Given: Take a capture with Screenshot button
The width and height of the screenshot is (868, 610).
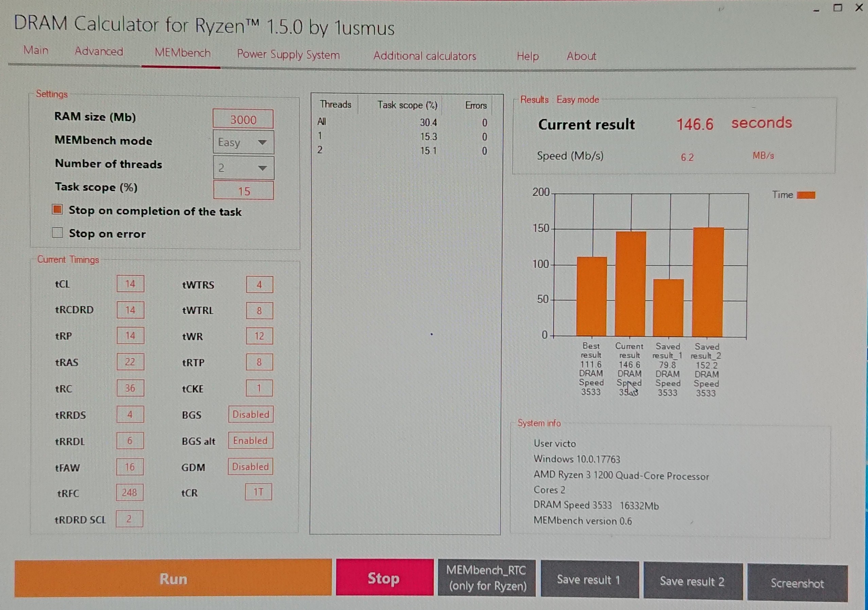Looking at the screenshot, I should (x=797, y=583).
